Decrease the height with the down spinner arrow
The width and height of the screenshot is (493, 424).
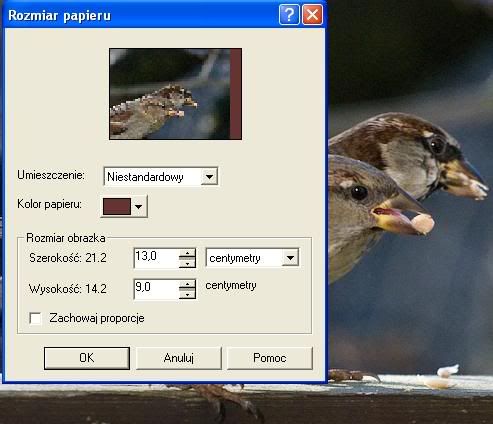[x=187, y=294]
